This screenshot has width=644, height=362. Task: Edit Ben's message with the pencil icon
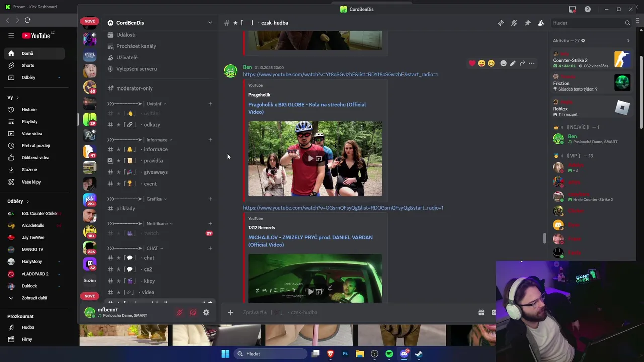(x=513, y=63)
